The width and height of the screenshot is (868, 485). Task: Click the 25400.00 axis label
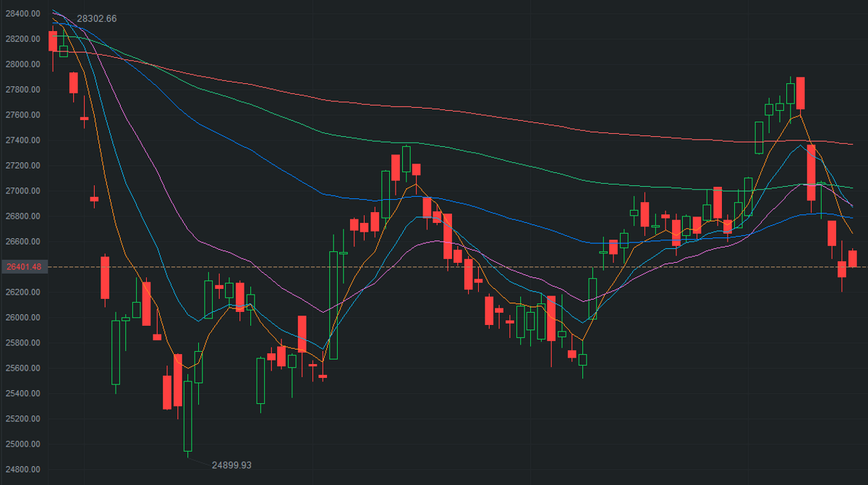point(24,394)
